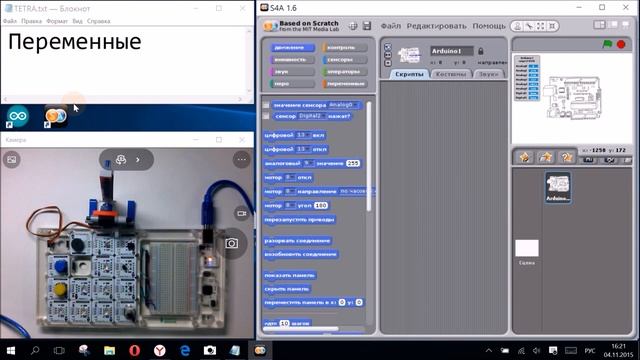Open pin dropdown in motor direction block

[x=290, y=191]
